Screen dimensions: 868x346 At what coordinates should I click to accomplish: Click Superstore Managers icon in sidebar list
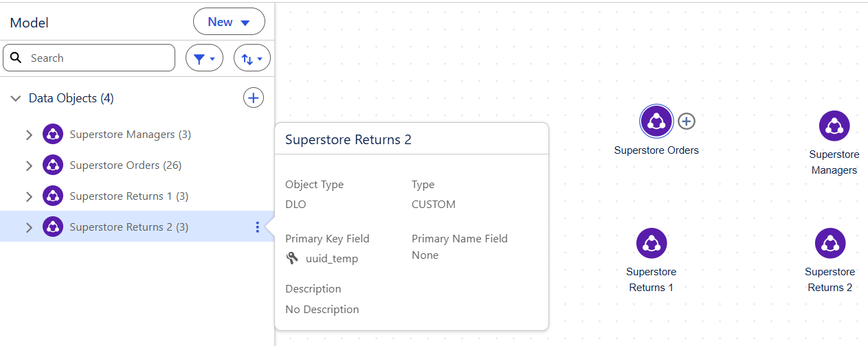tap(53, 135)
